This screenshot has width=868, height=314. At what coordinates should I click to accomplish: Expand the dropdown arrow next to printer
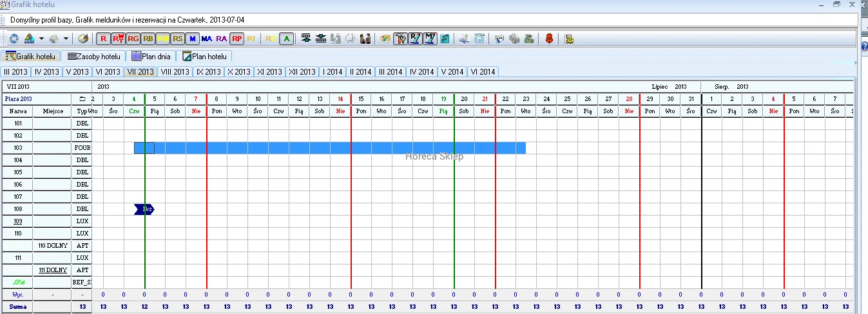(x=66, y=39)
